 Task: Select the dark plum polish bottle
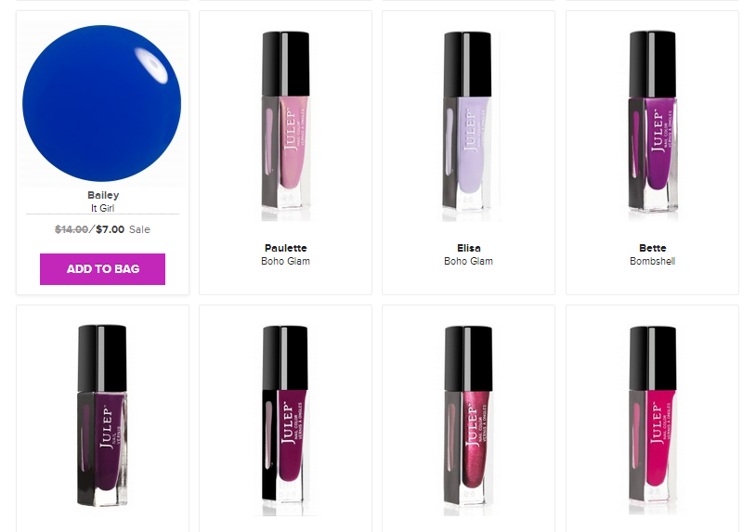[102, 415]
